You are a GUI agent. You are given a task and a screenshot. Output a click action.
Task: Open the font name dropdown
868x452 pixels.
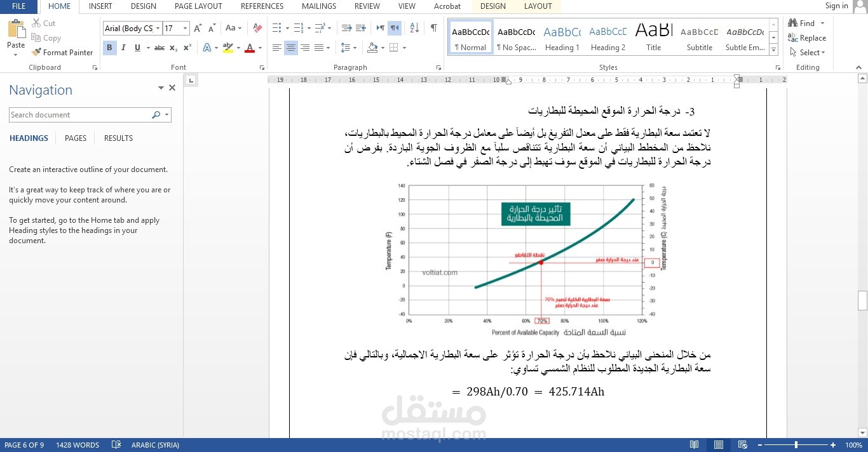tap(158, 28)
